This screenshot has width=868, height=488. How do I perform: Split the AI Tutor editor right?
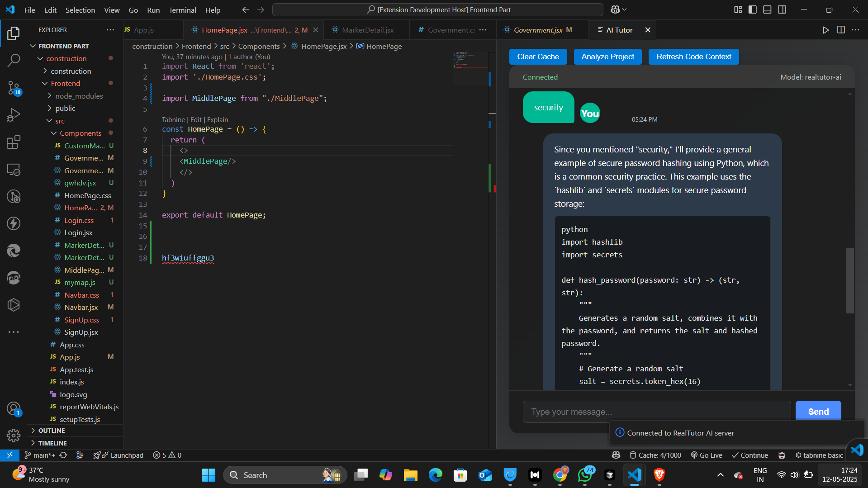(x=841, y=30)
